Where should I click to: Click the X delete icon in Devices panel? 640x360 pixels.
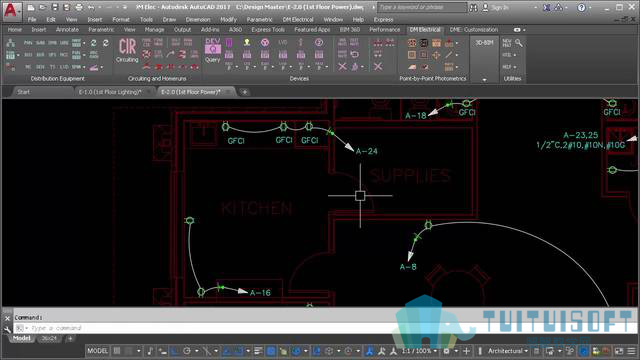pyautogui.click(x=342, y=66)
